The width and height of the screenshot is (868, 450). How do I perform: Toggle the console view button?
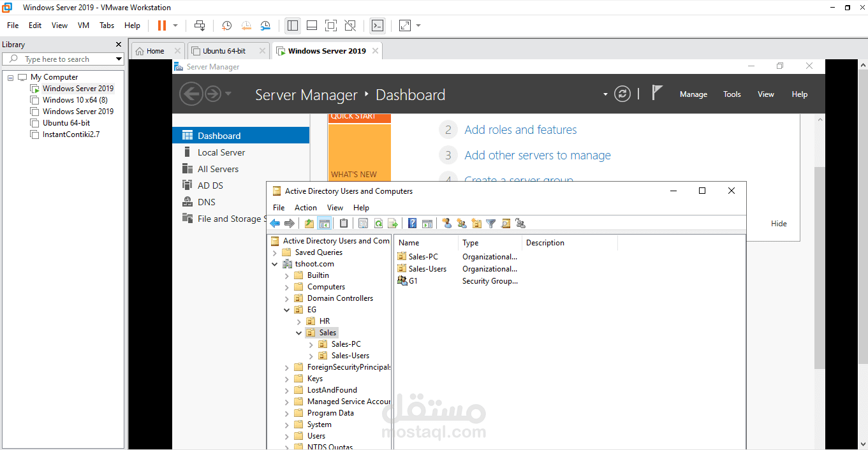378,25
